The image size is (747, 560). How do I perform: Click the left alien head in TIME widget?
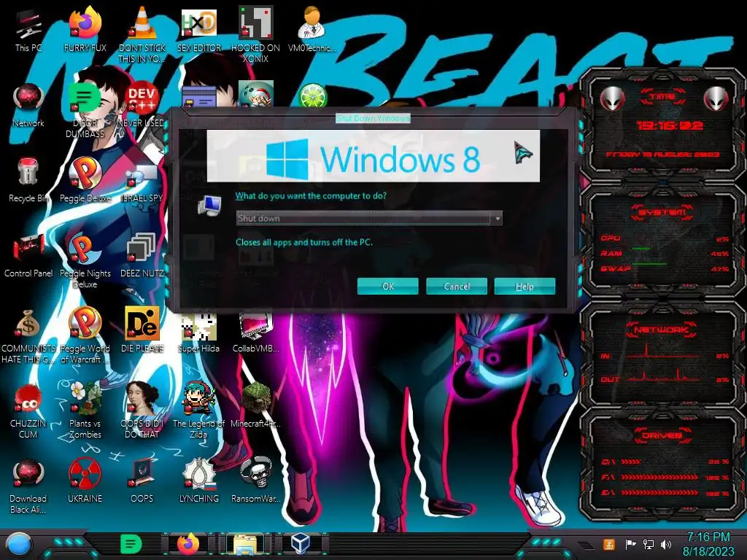coord(612,98)
